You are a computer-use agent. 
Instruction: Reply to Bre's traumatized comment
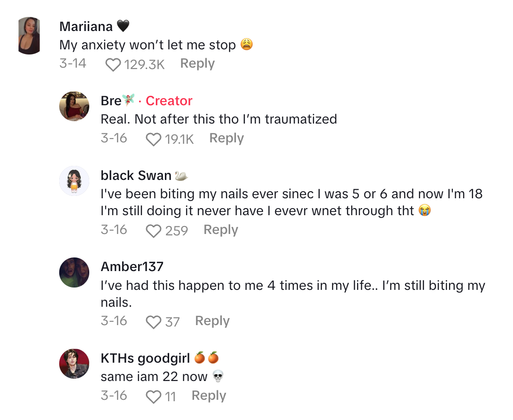tap(226, 138)
